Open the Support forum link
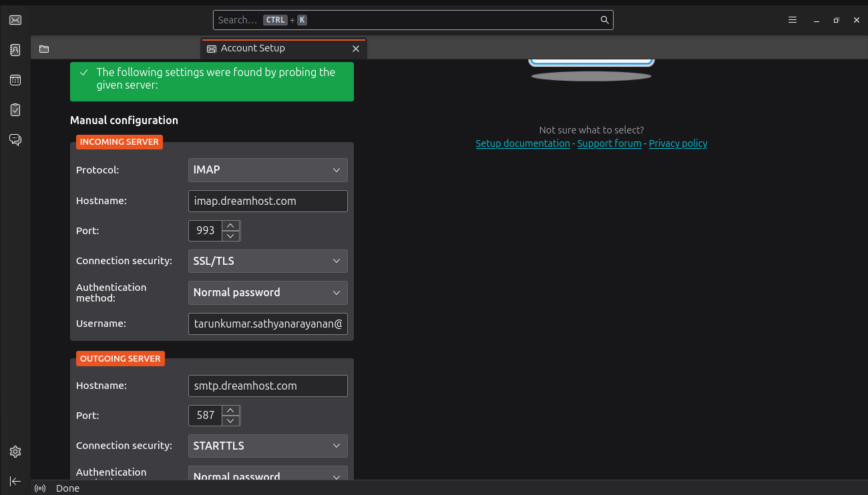This screenshot has height=495, width=868. tap(609, 143)
